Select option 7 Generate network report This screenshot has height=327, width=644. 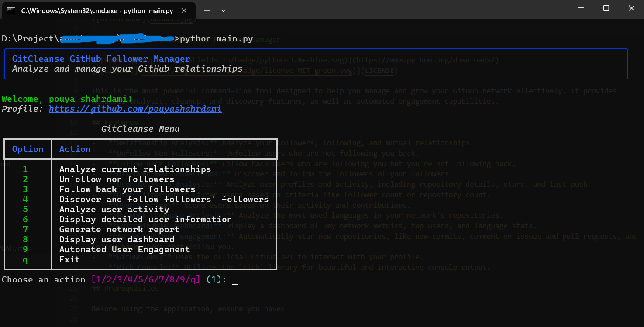[119, 229]
